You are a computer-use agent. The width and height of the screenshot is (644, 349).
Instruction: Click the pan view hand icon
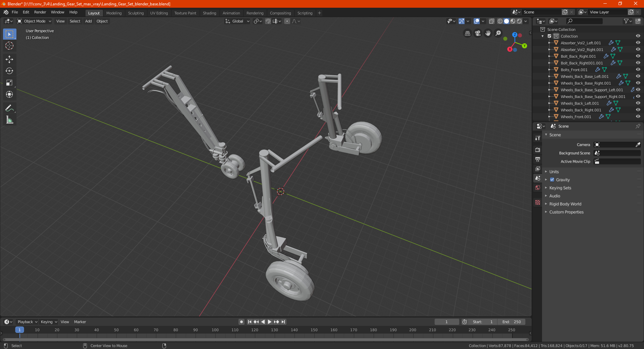click(x=488, y=33)
